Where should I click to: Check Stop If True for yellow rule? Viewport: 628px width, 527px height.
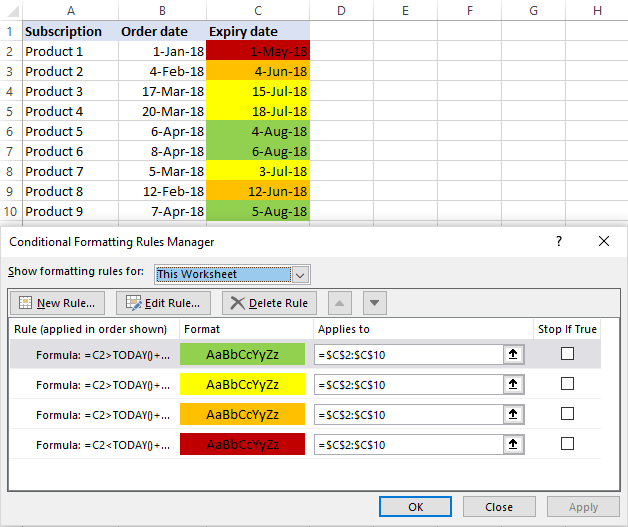pyautogui.click(x=567, y=384)
